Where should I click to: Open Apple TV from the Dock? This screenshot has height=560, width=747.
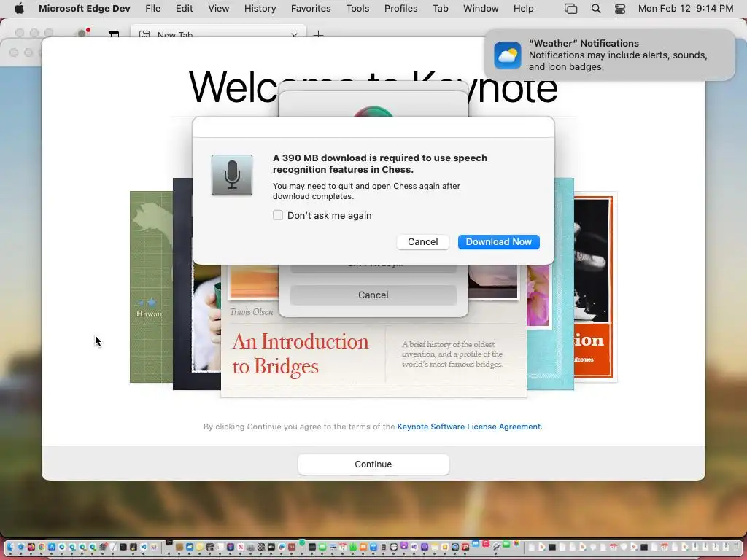[x=271, y=547]
